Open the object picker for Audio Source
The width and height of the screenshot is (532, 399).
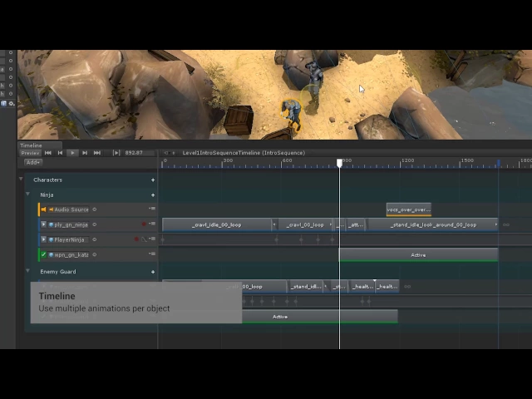click(x=95, y=209)
